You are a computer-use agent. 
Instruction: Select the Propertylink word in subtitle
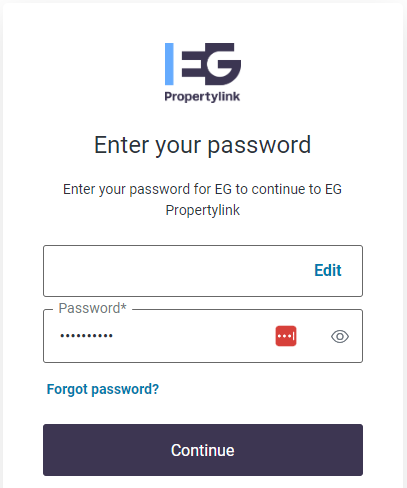click(x=203, y=210)
